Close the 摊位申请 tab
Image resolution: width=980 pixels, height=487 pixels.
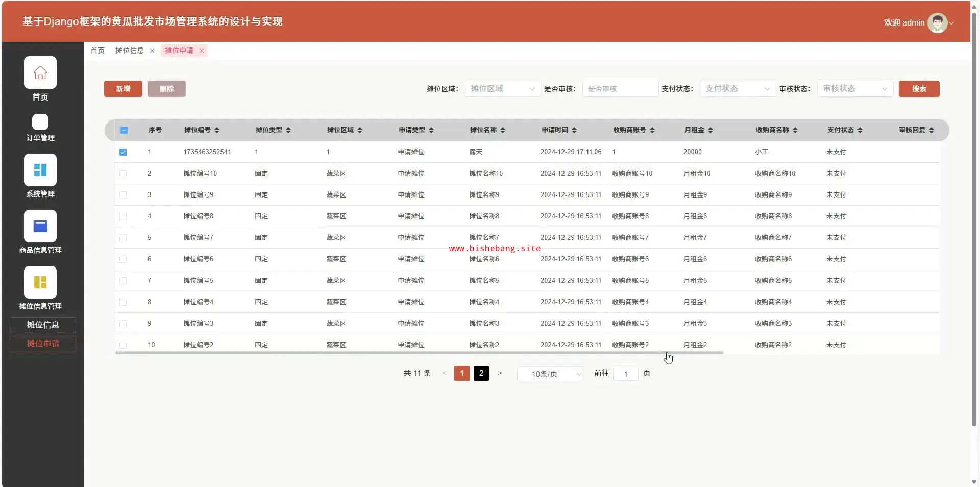tap(202, 51)
